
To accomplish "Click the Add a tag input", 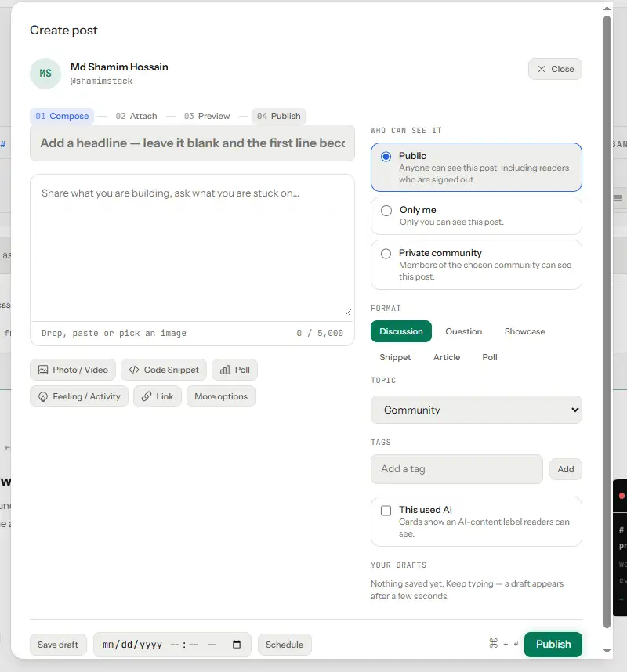I will point(457,469).
